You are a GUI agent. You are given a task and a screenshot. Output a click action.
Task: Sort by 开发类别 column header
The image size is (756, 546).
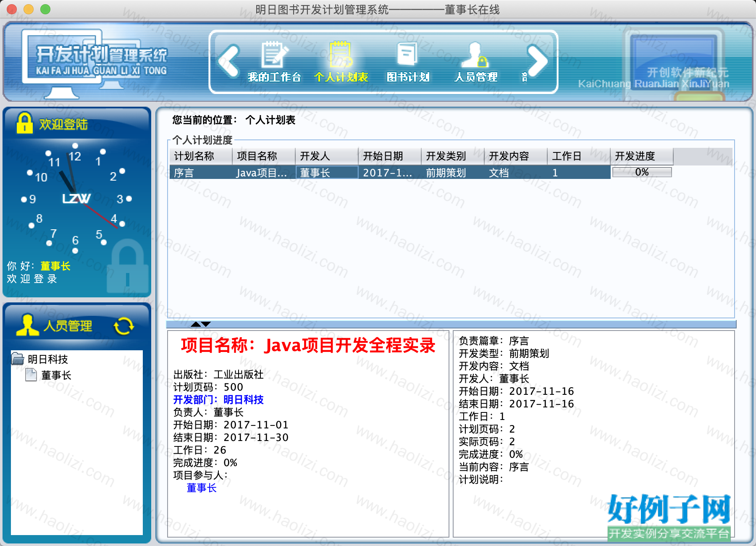tap(453, 156)
